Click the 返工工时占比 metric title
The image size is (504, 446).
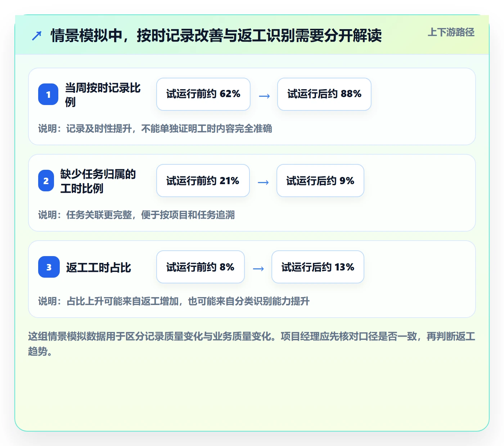coord(99,267)
